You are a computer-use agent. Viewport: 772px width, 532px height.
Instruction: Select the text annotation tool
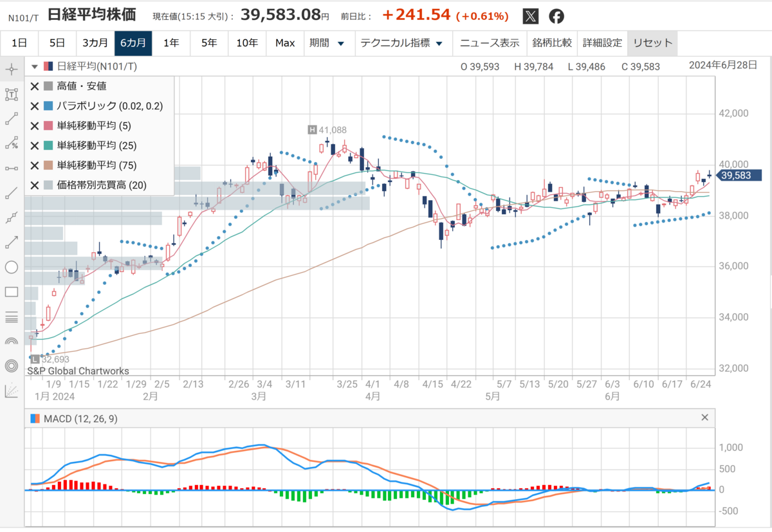pyautogui.click(x=11, y=95)
